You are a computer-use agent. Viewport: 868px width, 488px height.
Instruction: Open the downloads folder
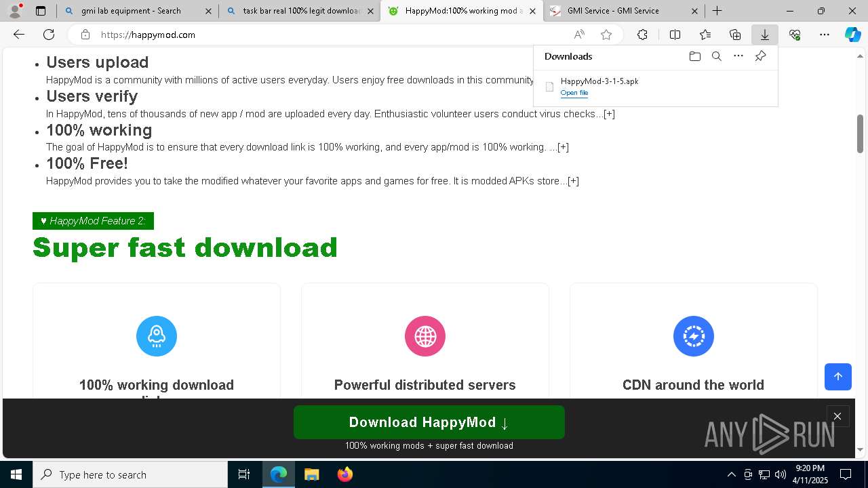coord(694,56)
